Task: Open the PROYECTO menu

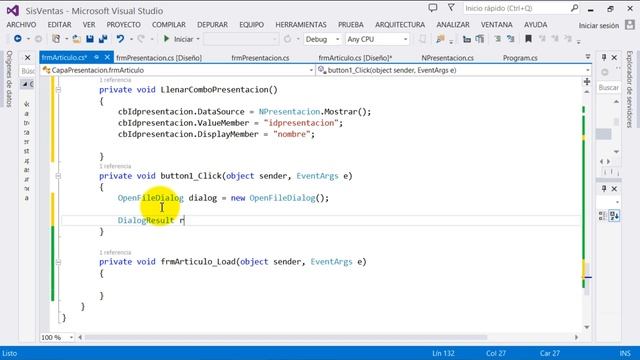Action: [x=123, y=25]
